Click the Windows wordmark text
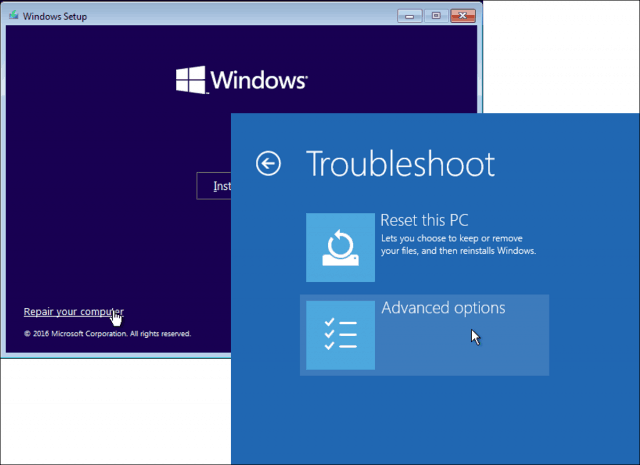Viewport: 640px width, 465px height. click(x=259, y=80)
